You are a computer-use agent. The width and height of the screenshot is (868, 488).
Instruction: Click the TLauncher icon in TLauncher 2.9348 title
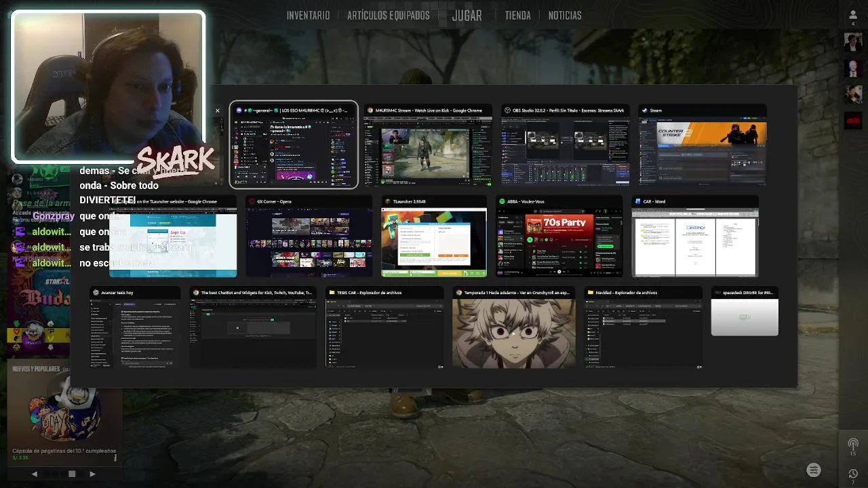point(388,201)
